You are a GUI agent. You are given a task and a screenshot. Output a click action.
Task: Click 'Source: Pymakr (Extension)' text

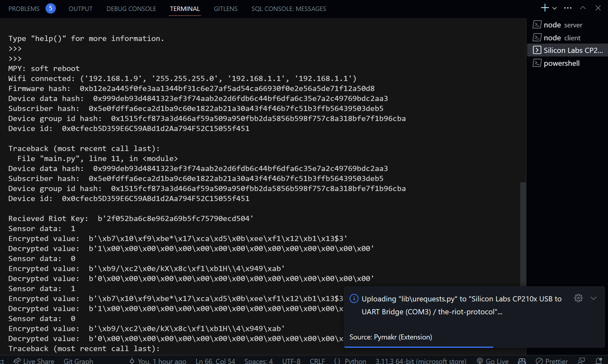point(391,337)
